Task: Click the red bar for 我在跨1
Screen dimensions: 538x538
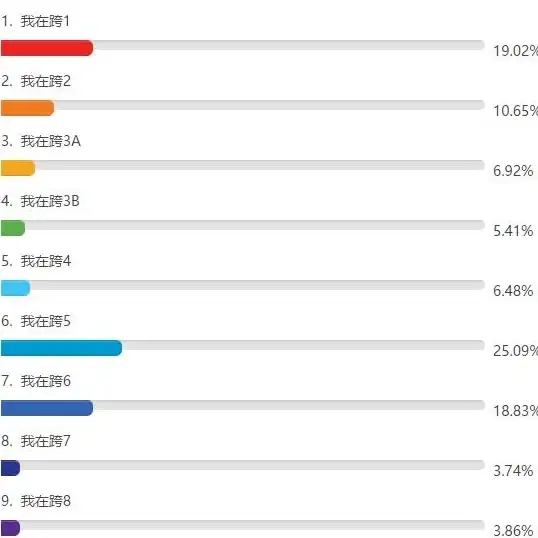Action: (47, 48)
